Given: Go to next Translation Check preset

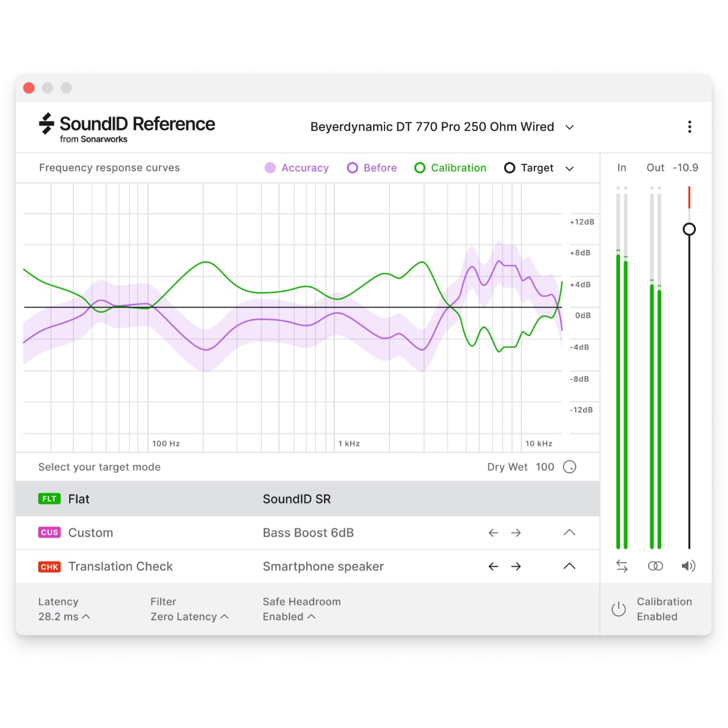Looking at the screenshot, I should (x=516, y=567).
